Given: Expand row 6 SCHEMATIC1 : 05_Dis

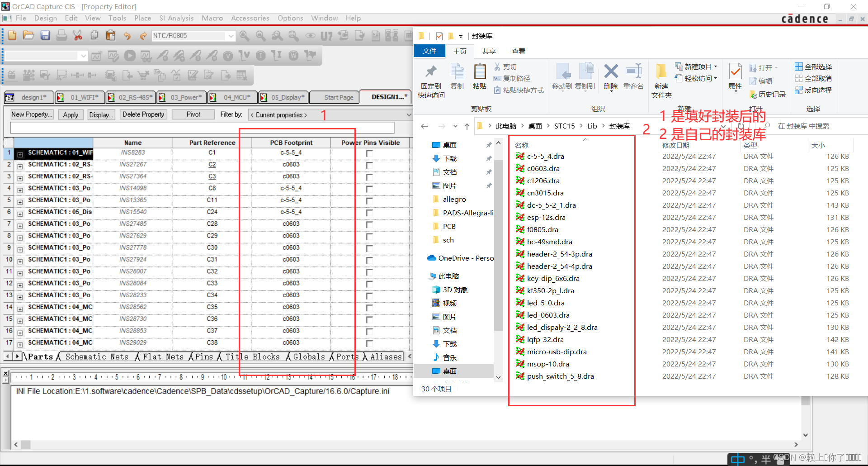Looking at the screenshot, I should click(20, 214).
